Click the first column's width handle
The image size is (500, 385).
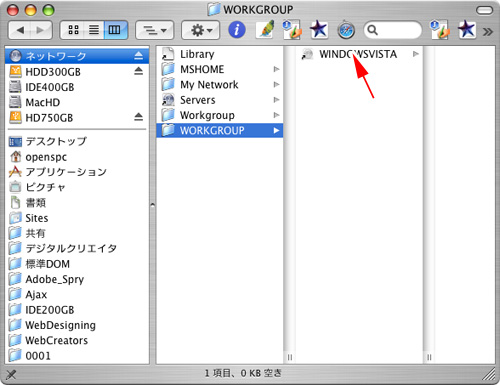pyautogui.click(x=290, y=357)
